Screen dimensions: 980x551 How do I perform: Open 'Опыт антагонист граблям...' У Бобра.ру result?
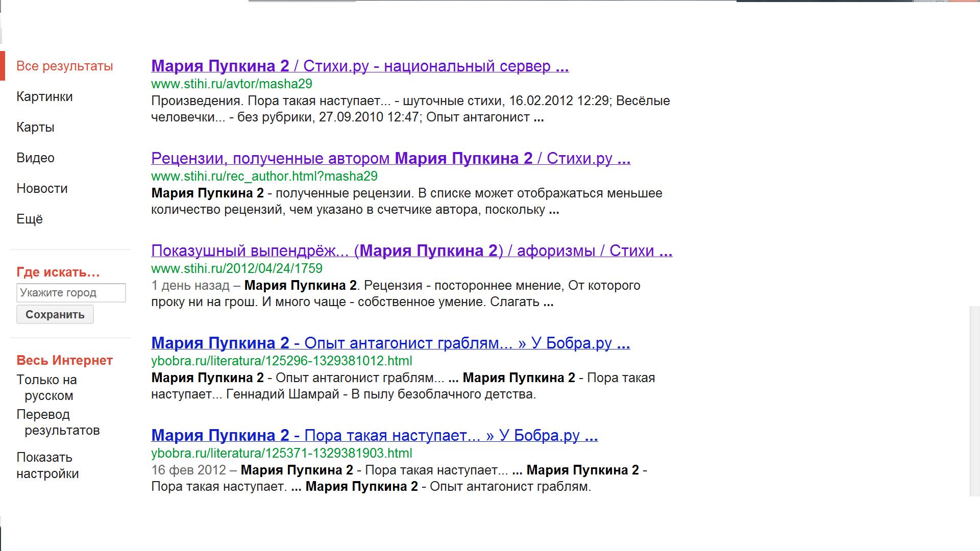[x=390, y=343]
